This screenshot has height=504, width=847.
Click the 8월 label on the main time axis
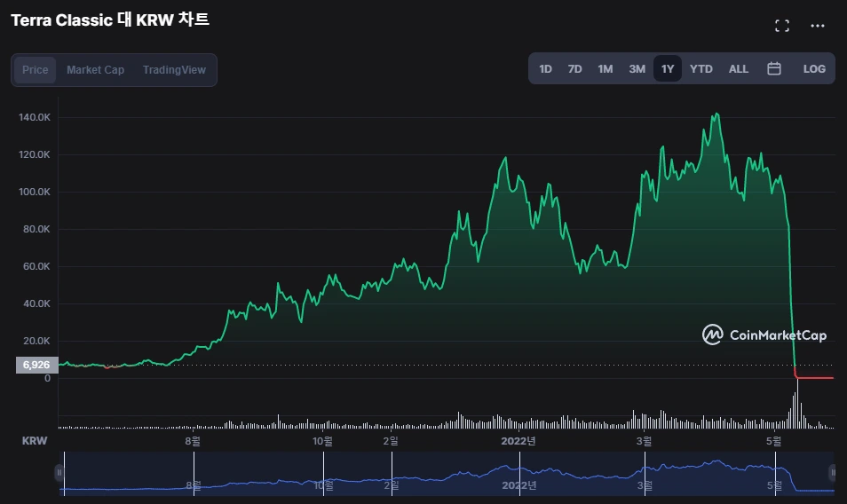pos(193,441)
